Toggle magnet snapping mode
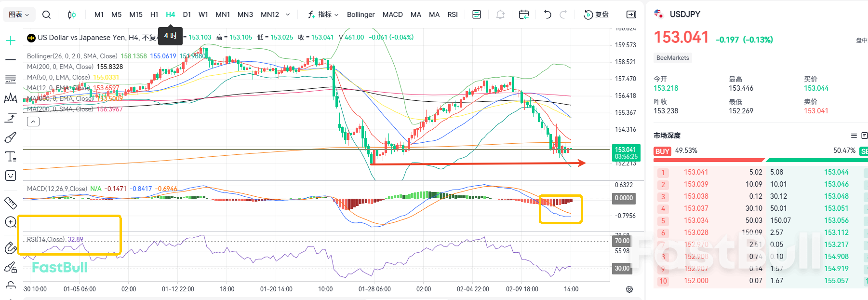This screenshot has height=300, width=868. pos(11,248)
